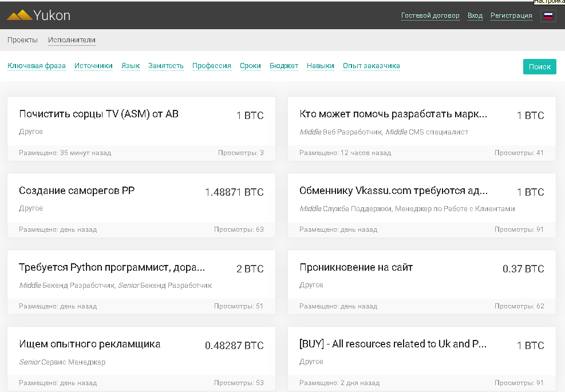Open the Занятость filter

(x=166, y=66)
